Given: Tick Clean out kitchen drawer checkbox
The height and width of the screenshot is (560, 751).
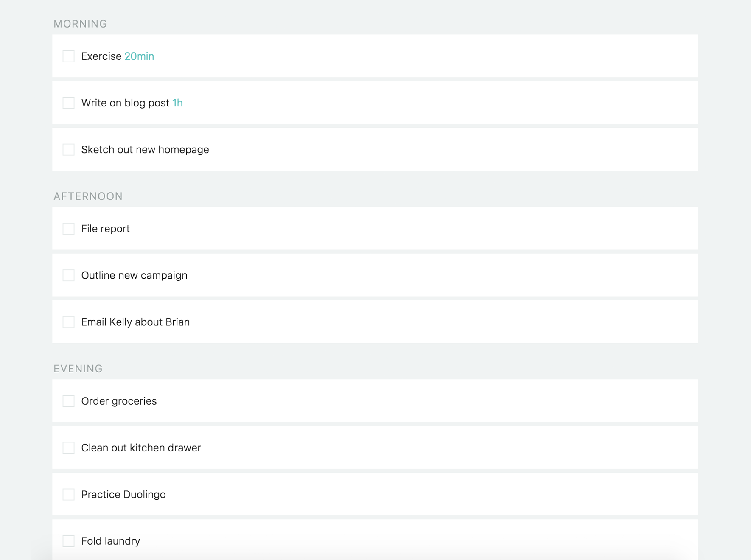Looking at the screenshot, I should (68, 448).
